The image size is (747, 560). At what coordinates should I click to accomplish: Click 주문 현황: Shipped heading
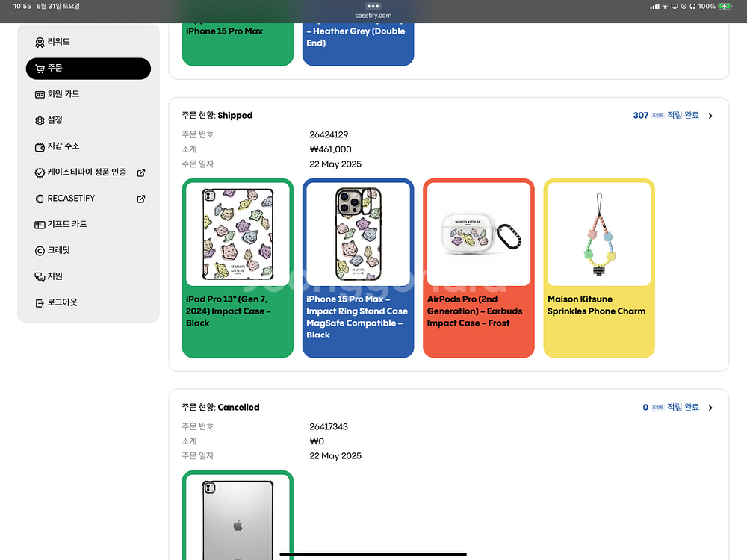[x=217, y=115]
